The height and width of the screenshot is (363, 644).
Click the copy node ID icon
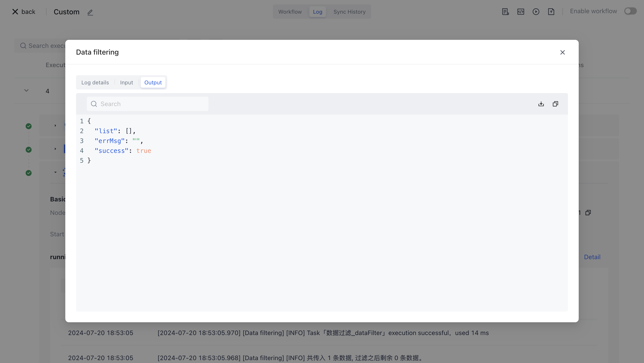[588, 213]
